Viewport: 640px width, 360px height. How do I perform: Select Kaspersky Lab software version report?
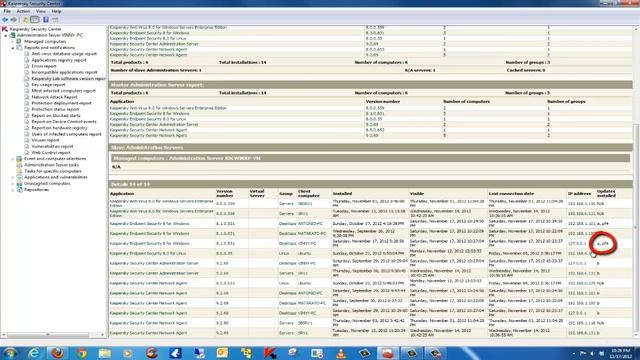[x=68, y=78]
